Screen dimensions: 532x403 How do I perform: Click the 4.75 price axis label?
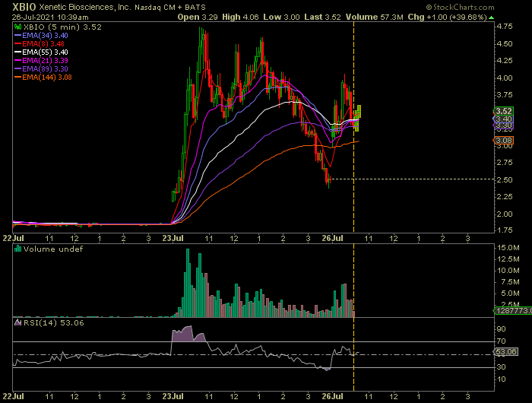tap(505, 27)
